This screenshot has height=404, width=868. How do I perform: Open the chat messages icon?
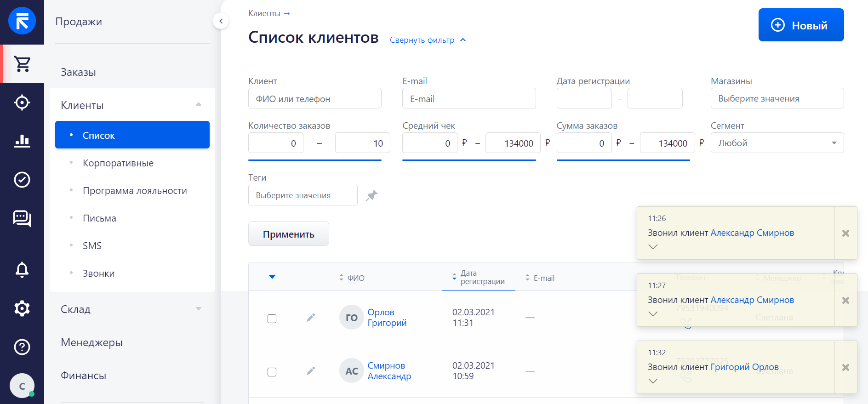pyautogui.click(x=22, y=218)
